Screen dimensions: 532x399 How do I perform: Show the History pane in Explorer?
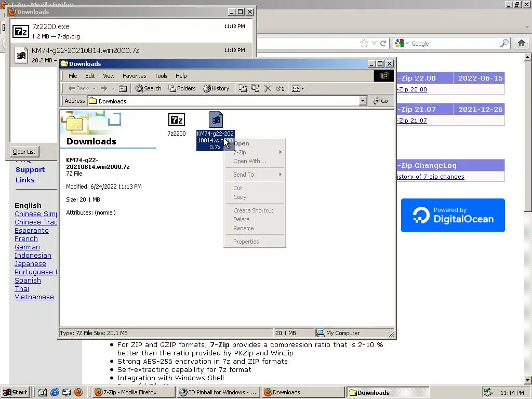(216, 88)
